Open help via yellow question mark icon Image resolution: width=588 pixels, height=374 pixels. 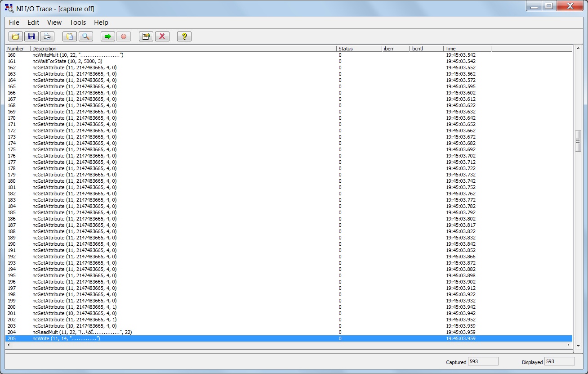click(x=184, y=36)
